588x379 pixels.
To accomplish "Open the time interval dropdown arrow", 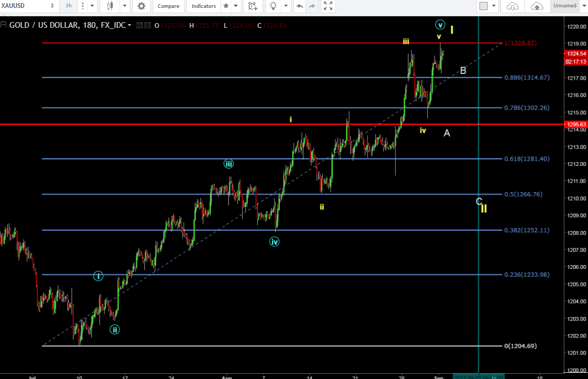I will (x=92, y=6).
